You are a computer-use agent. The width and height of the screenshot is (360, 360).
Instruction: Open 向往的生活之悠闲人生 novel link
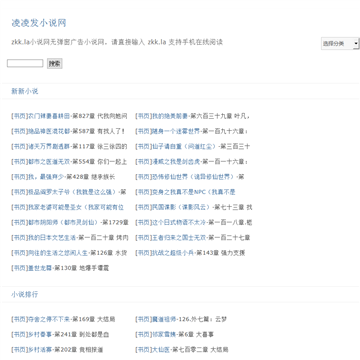[x=57, y=253]
